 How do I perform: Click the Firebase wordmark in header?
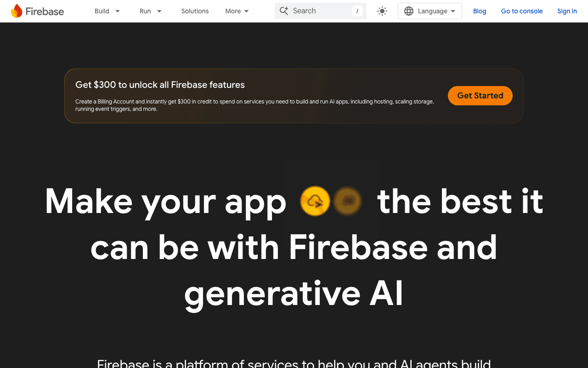click(45, 11)
